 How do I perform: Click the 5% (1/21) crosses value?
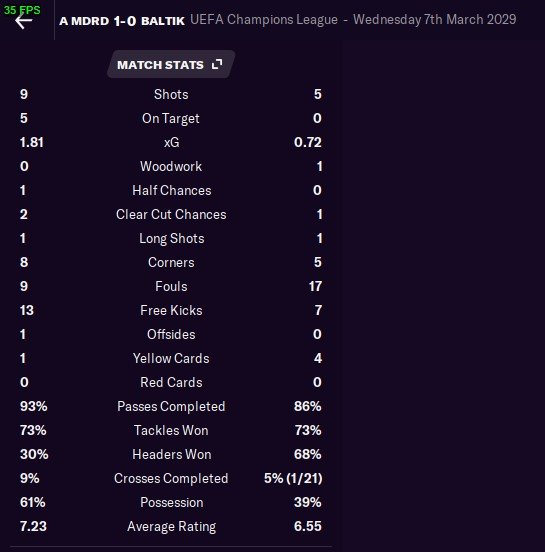tap(293, 478)
